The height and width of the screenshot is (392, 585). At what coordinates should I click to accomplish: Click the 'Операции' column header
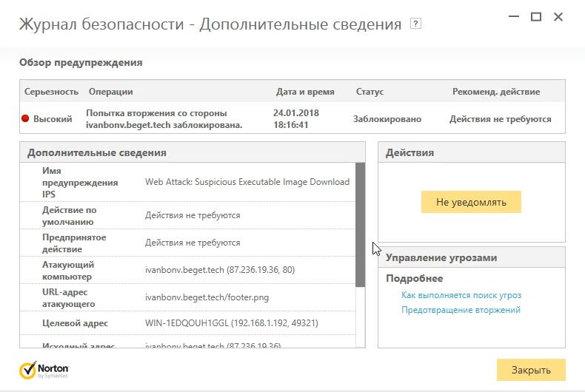pyautogui.click(x=110, y=92)
